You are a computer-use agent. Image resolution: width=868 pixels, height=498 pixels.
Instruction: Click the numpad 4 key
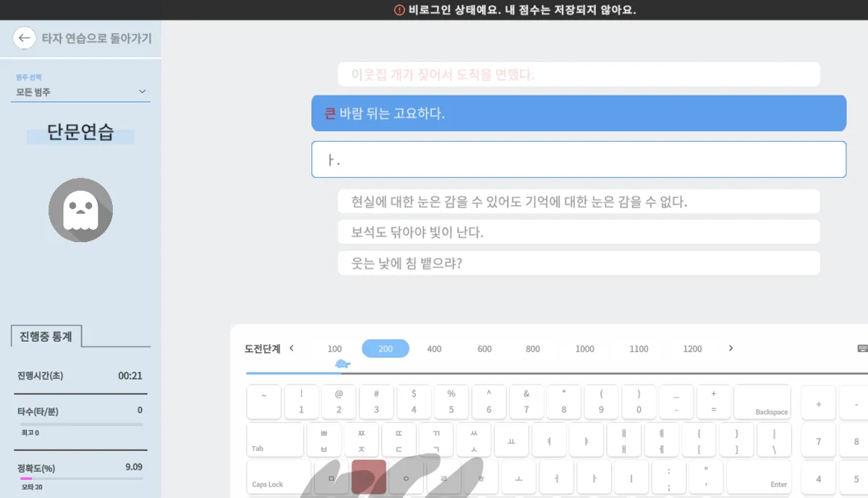pos(819,478)
